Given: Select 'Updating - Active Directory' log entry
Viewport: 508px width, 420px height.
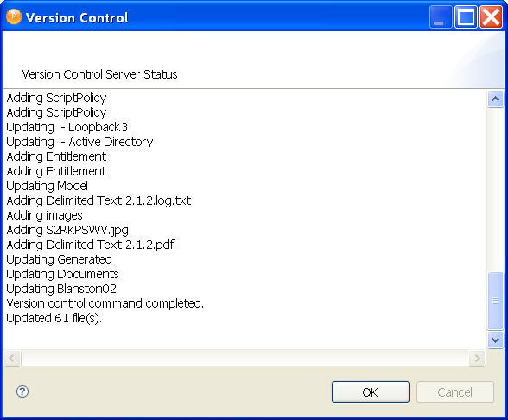Looking at the screenshot, I should tap(79, 142).
